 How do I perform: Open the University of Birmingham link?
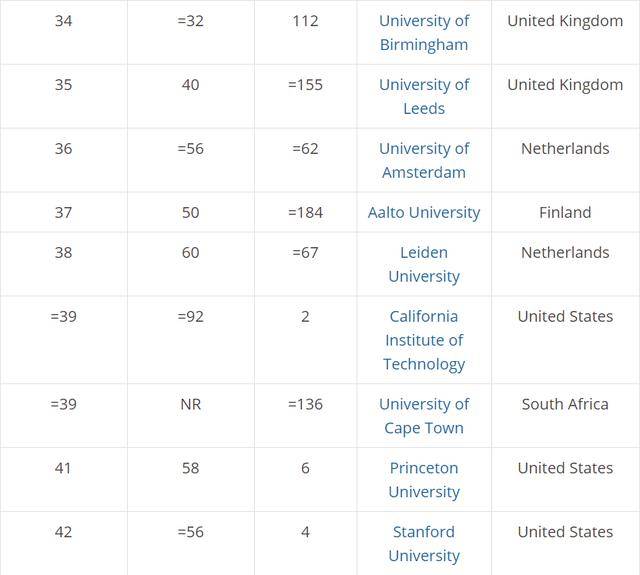pyautogui.click(x=424, y=33)
